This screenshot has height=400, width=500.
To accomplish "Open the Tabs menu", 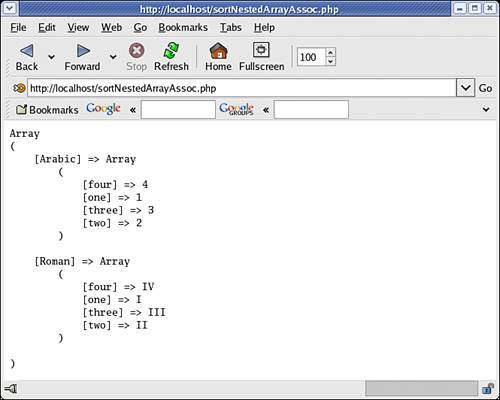I will click(231, 27).
